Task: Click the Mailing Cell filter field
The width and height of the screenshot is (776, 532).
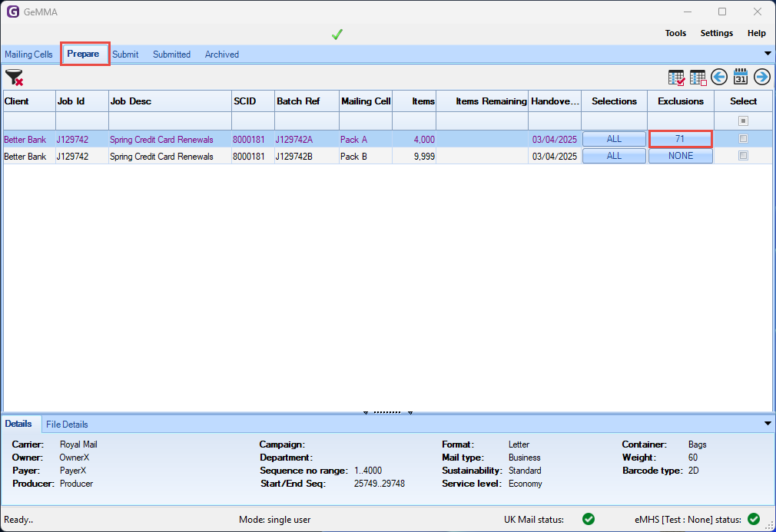Action: (x=366, y=121)
